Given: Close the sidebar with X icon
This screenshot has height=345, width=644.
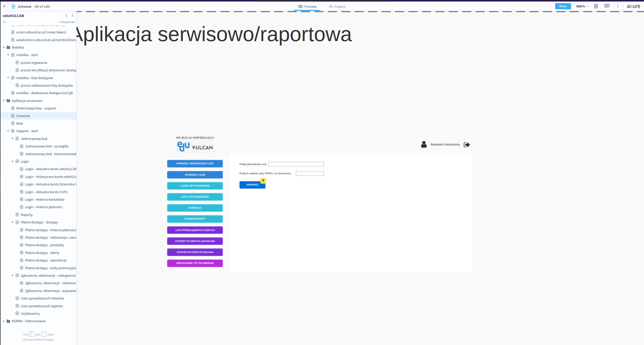Looking at the screenshot, I should tap(4, 6).
